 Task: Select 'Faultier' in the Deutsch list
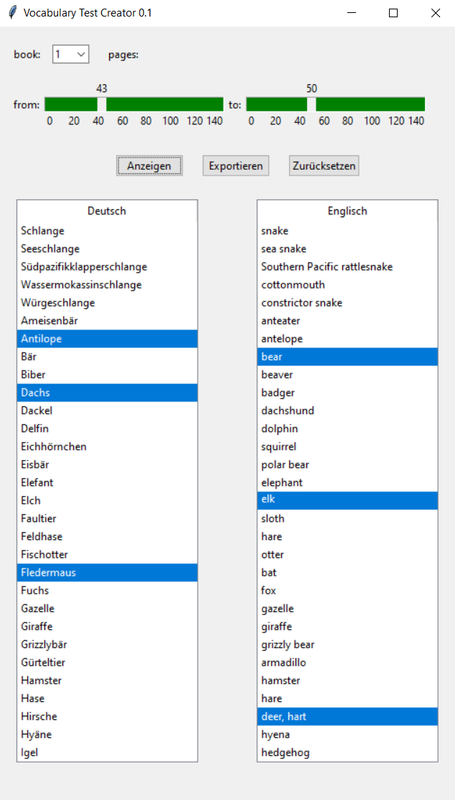coord(107,518)
